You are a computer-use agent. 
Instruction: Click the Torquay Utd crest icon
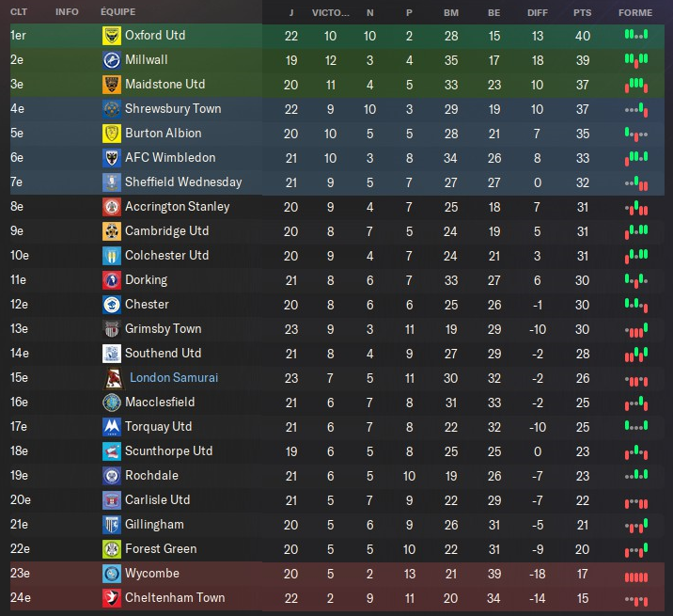111,427
